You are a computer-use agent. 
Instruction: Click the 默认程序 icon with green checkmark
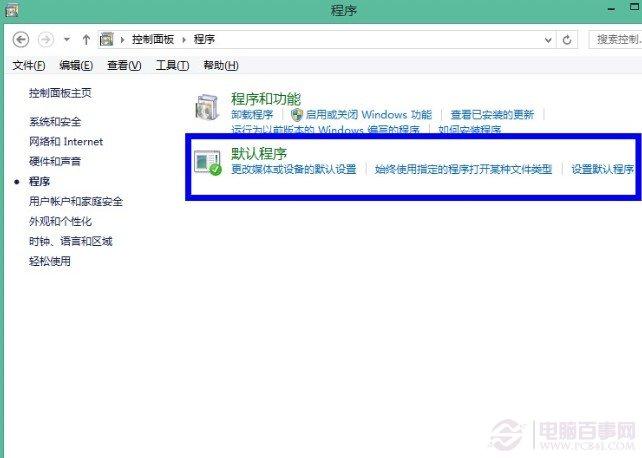click(208, 162)
